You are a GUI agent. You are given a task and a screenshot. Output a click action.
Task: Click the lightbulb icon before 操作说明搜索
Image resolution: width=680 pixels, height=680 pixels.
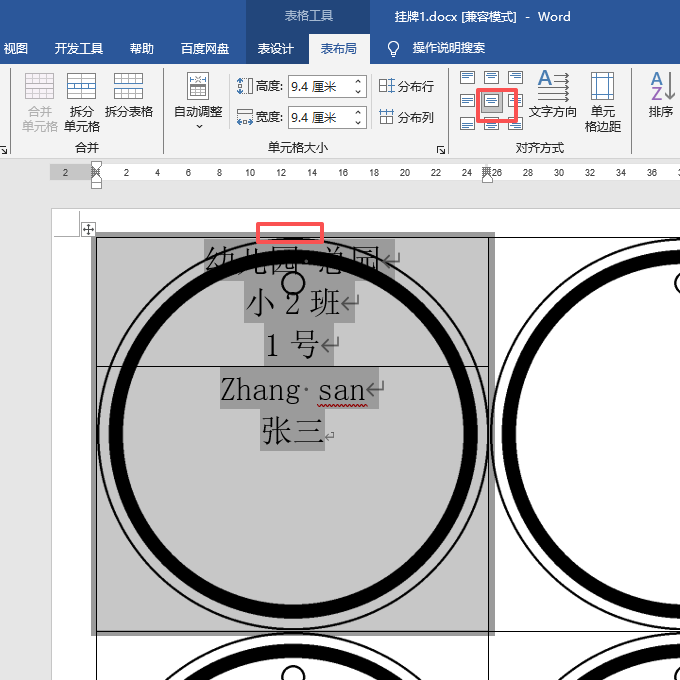coord(393,49)
